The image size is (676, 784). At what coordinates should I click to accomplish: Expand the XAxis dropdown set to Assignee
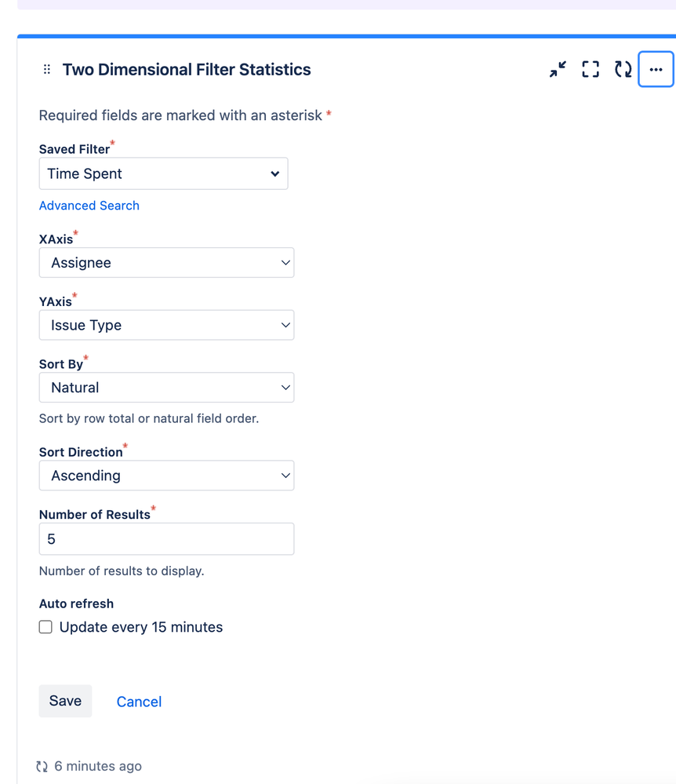coord(166,262)
